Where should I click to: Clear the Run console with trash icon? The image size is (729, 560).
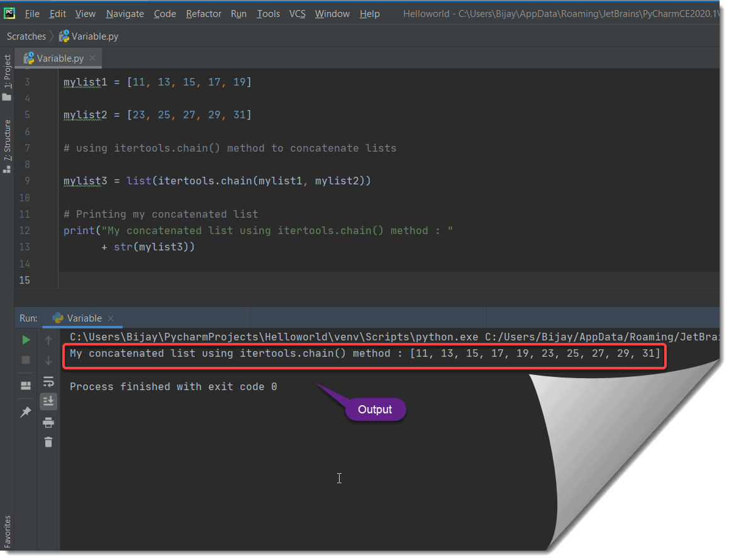coord(48,442)
